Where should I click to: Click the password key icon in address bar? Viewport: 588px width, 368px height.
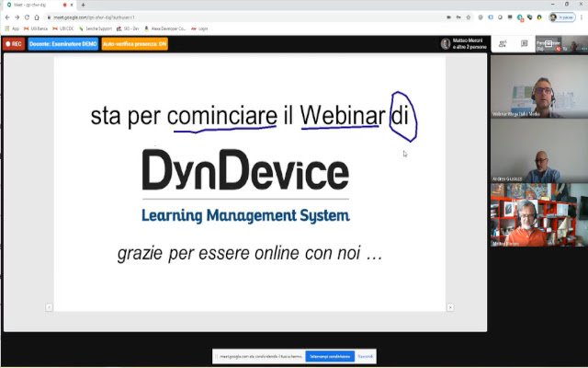click(x=458, y=17)
